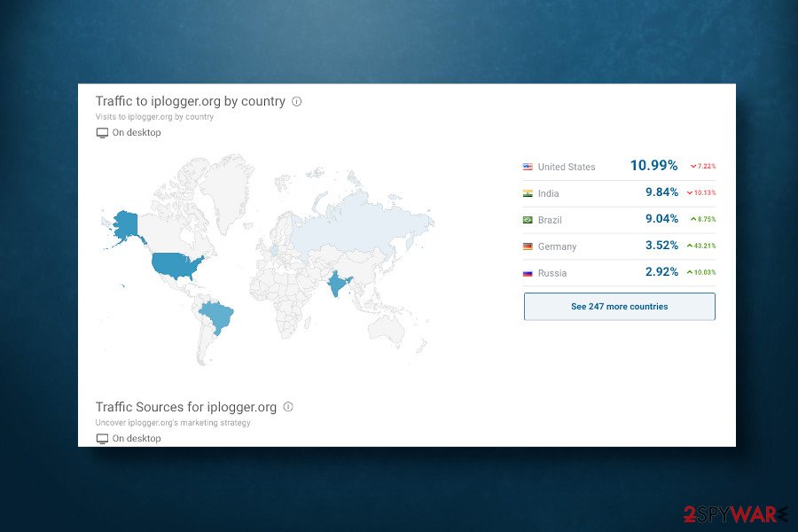Click green up arrow next to 10.03%
Viewport: 798px width, 532px height.
[690, 272]
